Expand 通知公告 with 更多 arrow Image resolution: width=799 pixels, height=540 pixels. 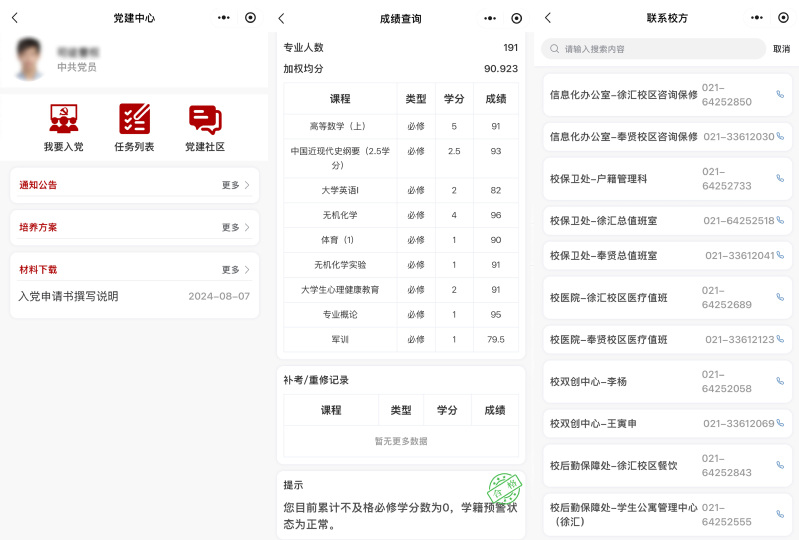[x=236, y=185]
